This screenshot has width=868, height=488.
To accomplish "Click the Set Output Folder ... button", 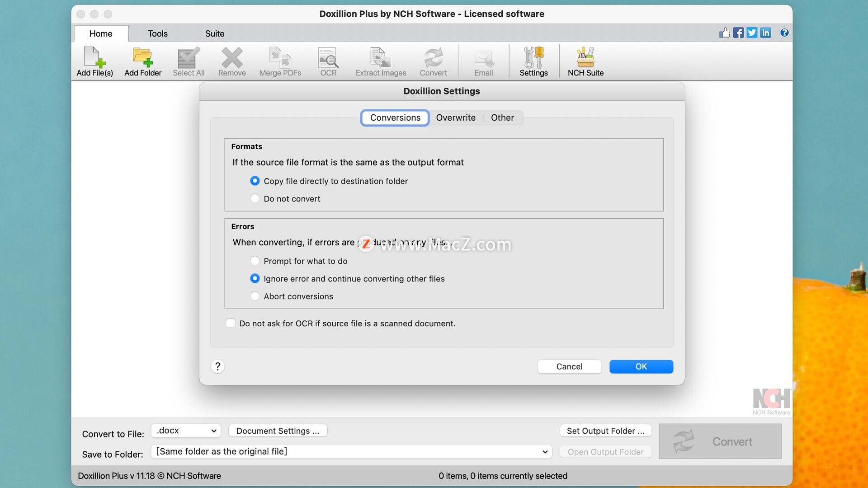I will point(605,431).
